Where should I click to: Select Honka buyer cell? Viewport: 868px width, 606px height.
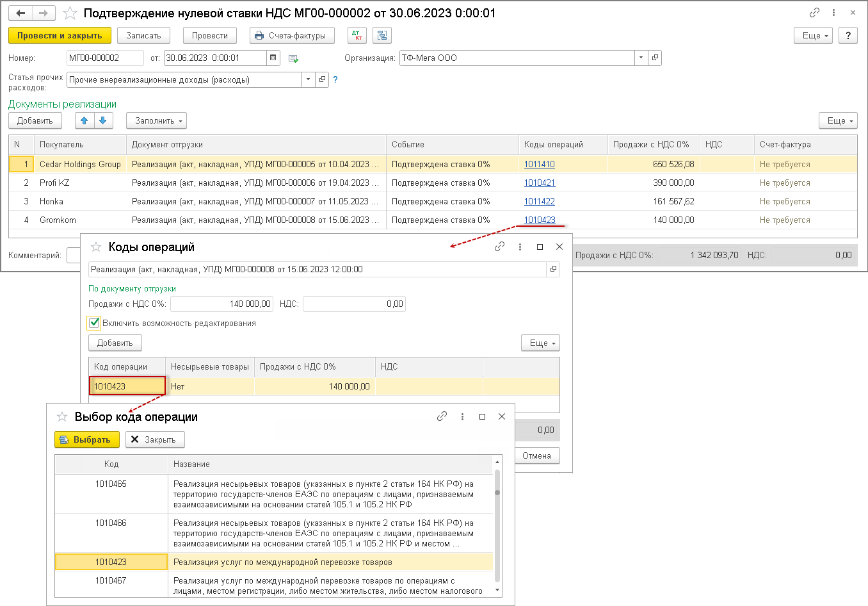point(80,201)
